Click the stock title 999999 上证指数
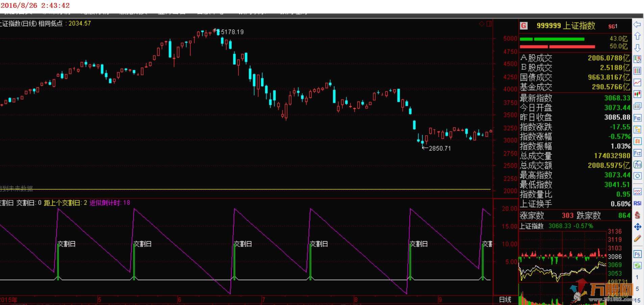This screenshot has width=644, height=305. pyautogui.click(x=566, y=26)
